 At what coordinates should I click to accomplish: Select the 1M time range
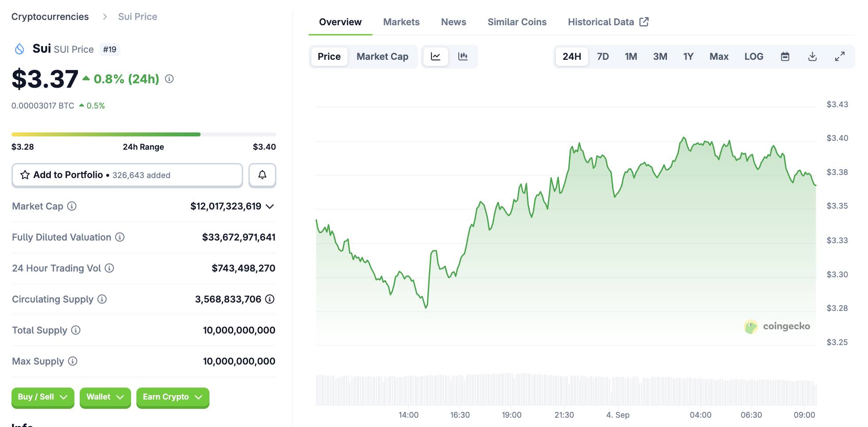click(631, 57)
